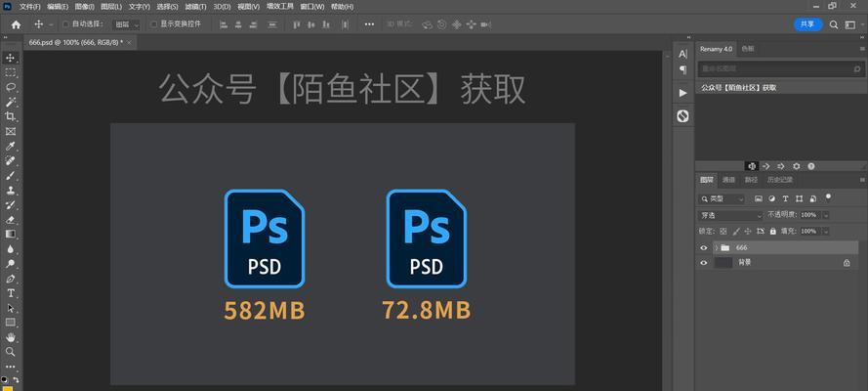The image size is (868, 391).
Task: Open the Edit Toolbar three-dots menu
Action: (x=11, y=367)
